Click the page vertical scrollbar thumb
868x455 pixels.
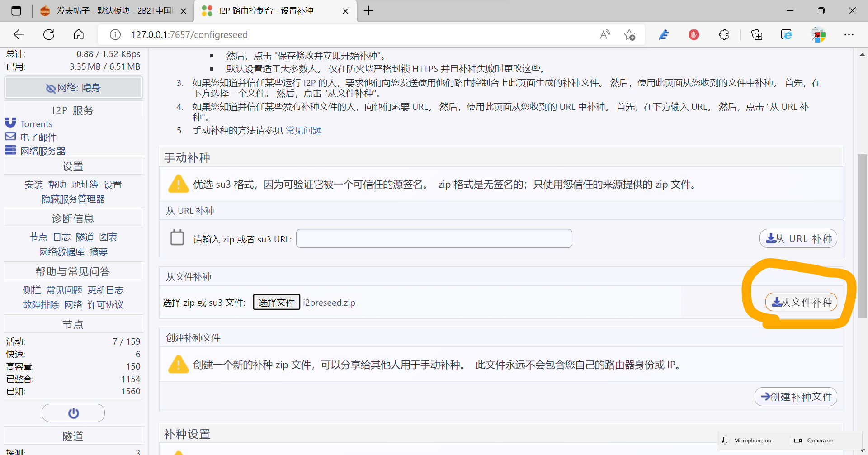pos(862,236)
